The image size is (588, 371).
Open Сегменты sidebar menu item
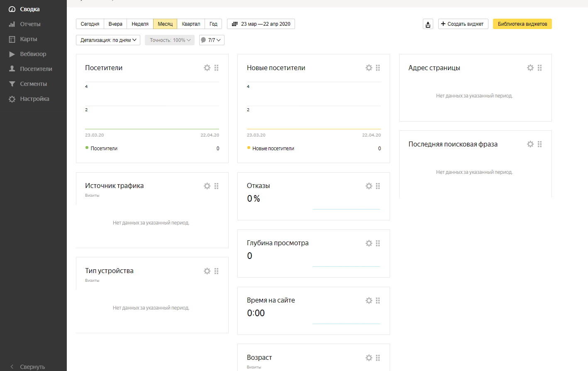tap(33, 84)
